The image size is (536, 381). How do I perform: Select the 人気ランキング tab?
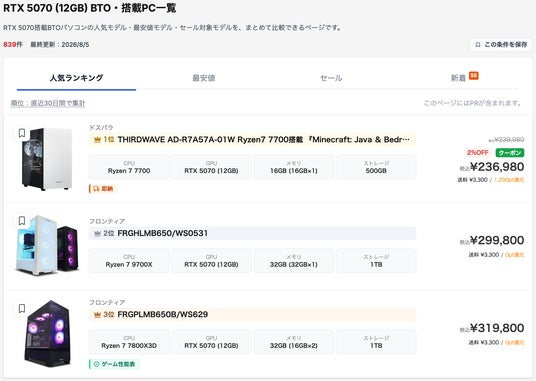click(76, 78)
